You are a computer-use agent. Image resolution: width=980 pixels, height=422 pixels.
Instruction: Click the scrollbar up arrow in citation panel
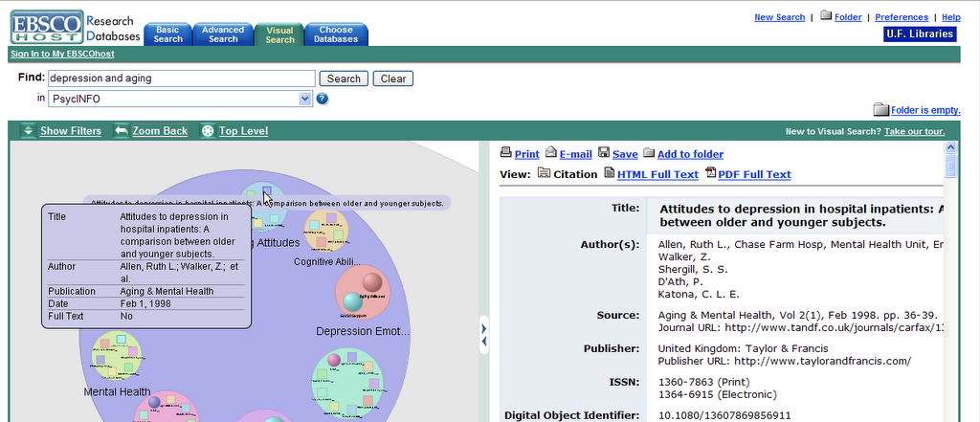click(x=950, y=147)
